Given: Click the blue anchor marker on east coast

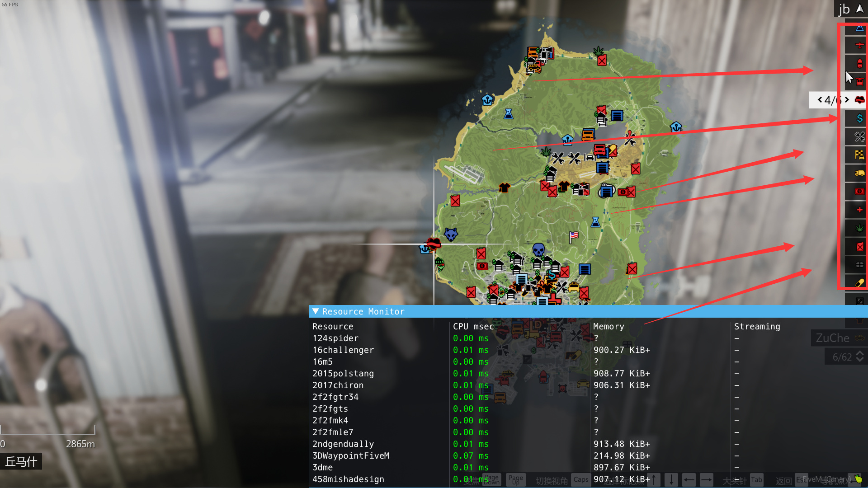Looking at the screenshot, I should pyautogui.click(x=676, y=127).
